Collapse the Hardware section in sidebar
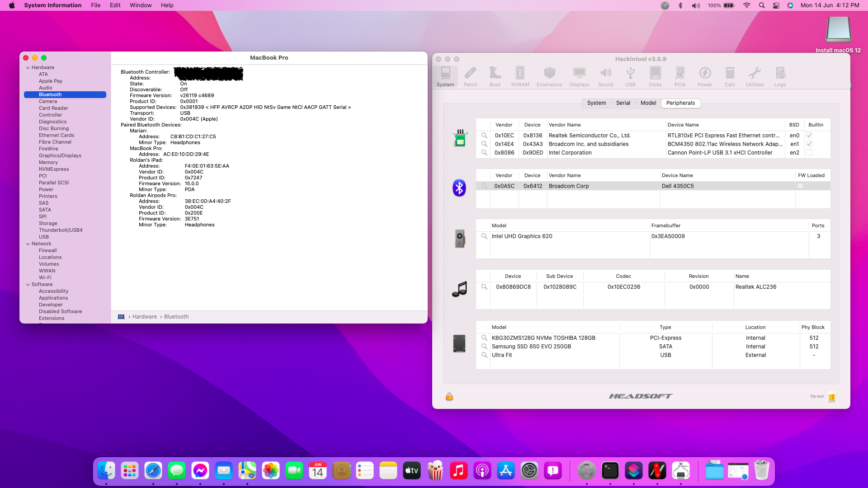868x488 pixels. (28, 68)
